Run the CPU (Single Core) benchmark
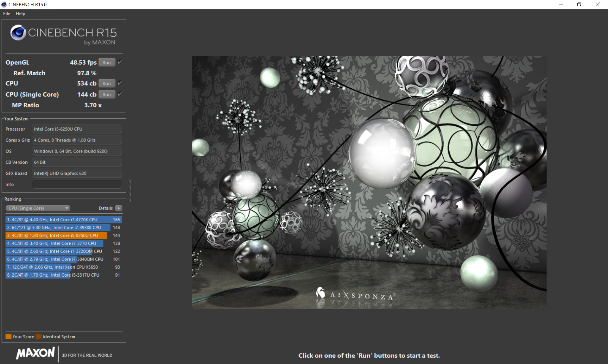This screenshot has width=608, height=364. (x=107, y=95)
